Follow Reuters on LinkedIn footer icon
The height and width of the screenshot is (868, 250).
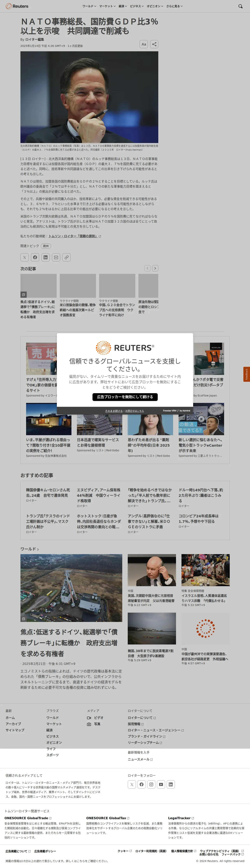171,784
